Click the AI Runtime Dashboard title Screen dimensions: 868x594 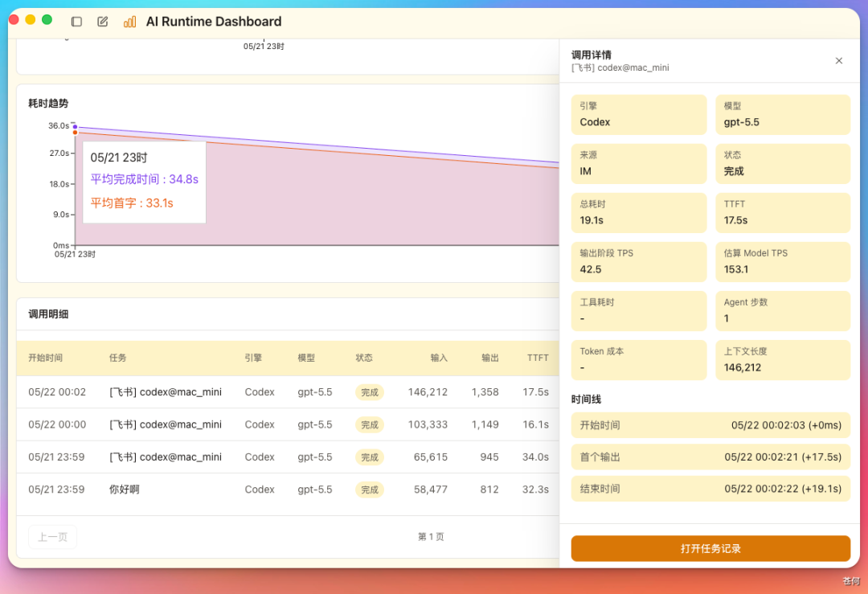214,22
